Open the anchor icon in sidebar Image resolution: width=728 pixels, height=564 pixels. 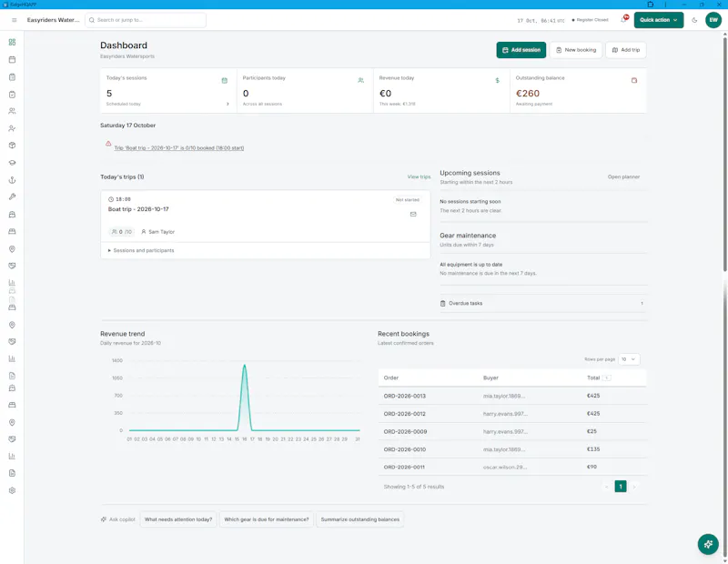pos(12,179)
